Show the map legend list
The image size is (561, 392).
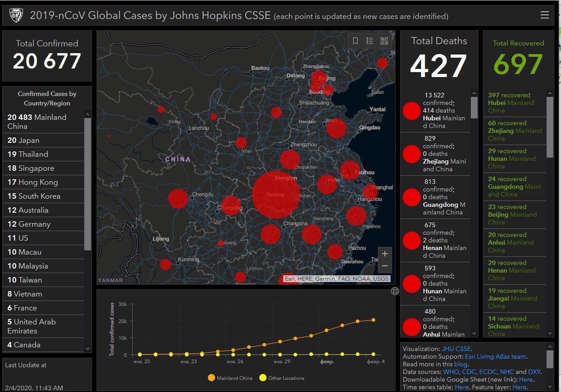(x=370, y=41)
